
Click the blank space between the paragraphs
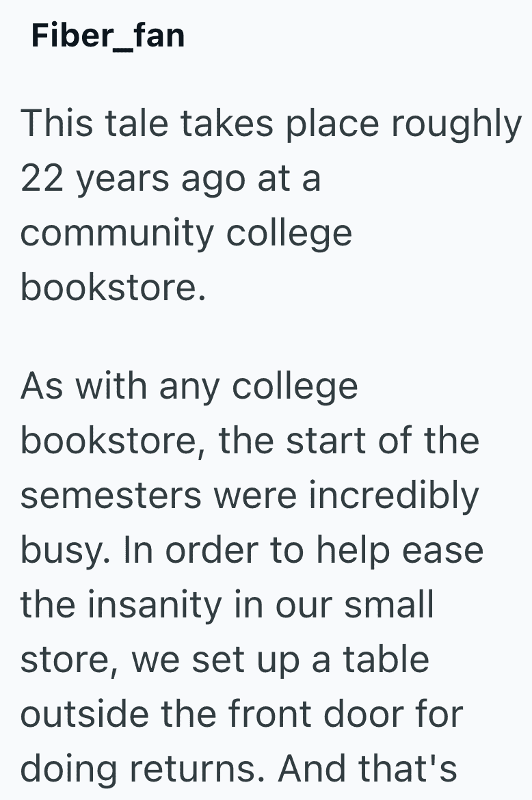point(266,336)
